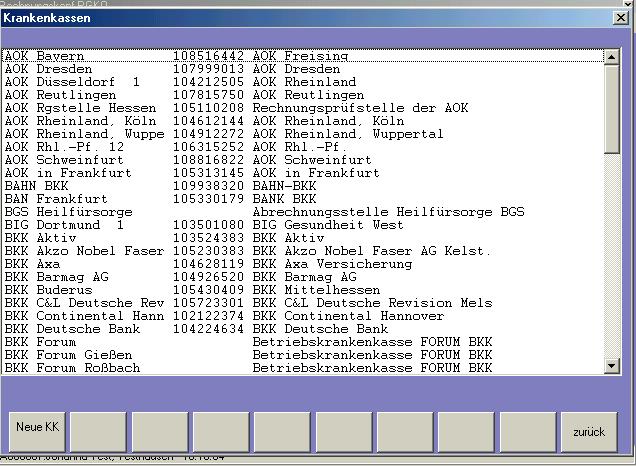Click the number 103501080

pos(208,225)
